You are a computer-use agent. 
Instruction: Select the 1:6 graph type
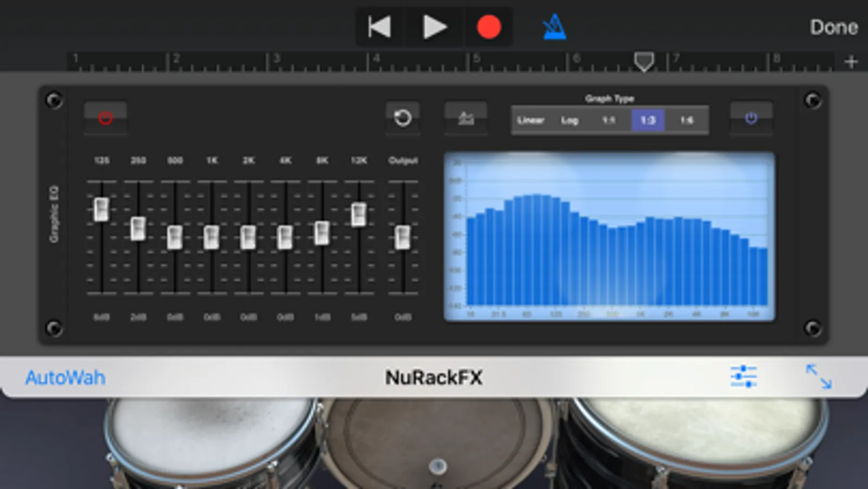tap(687, 120)
